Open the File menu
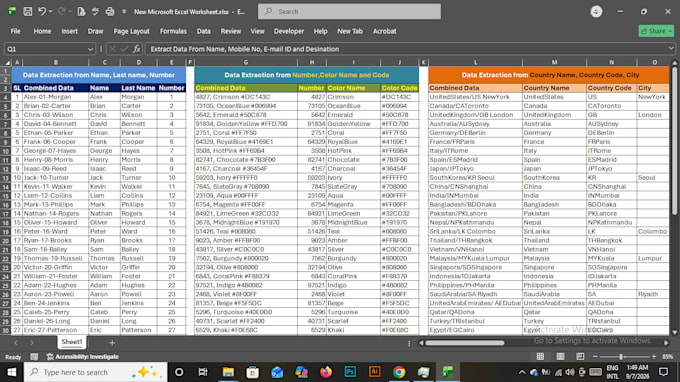Viewport: 680px width, 382px height. (16, 31)
